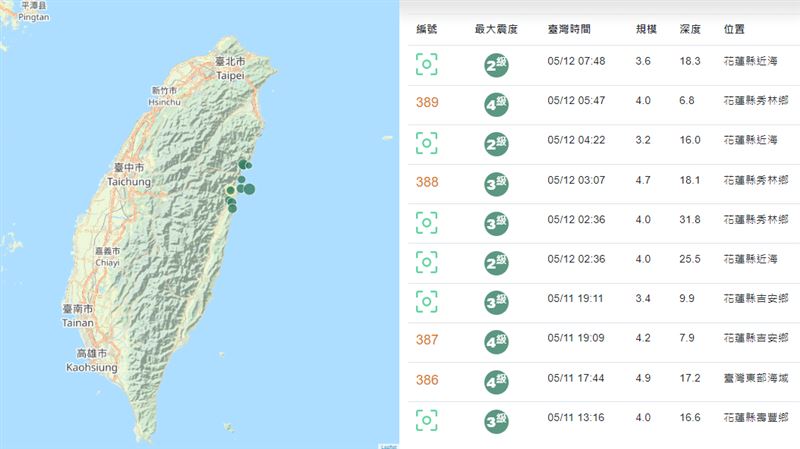Click the locate icon for the 25.5 depth quake

[x=427, y=262]
